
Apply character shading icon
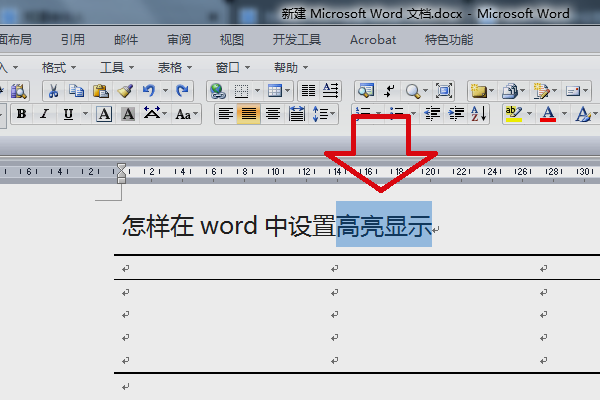128,114
